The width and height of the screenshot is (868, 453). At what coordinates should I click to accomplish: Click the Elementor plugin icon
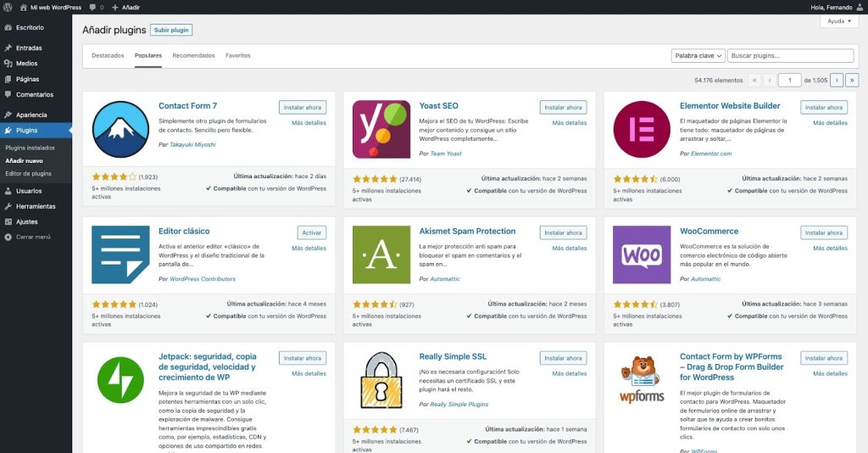(642, 129)
